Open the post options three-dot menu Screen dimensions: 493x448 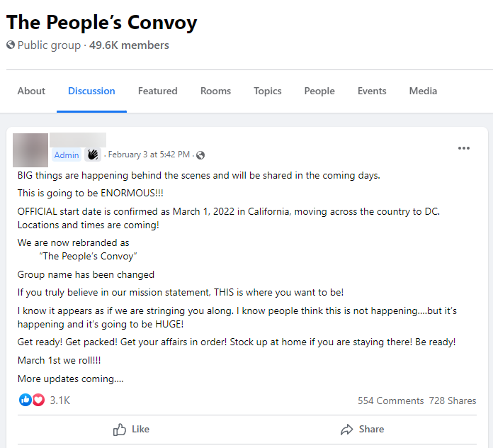point(464,148)
